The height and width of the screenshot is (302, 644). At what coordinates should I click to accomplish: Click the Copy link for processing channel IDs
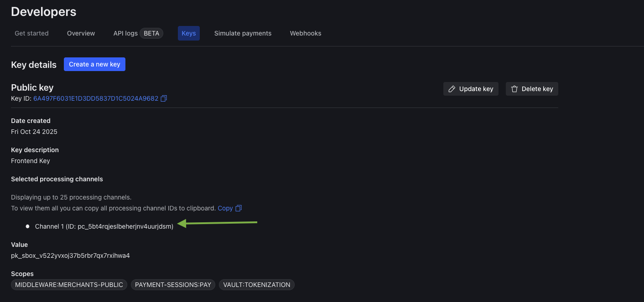click(225, 208)
